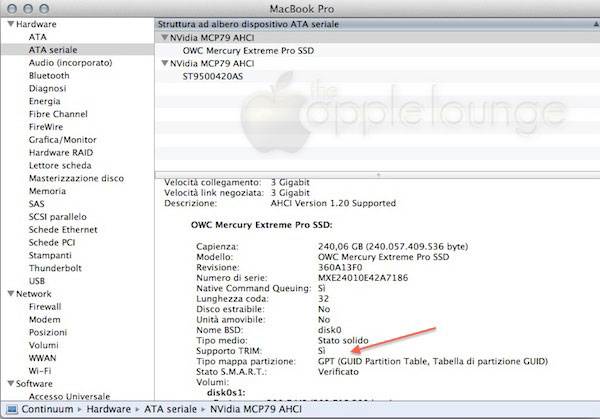Open SCSI parallelo entry

(x=57, y=217)
